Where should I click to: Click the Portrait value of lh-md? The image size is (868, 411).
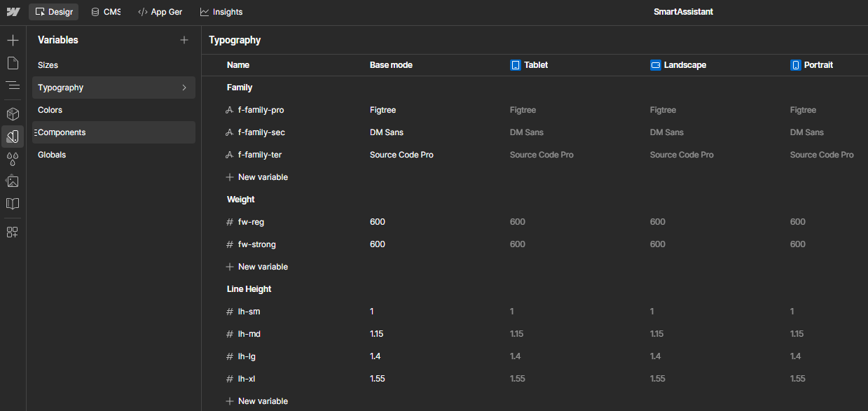[797, 334]
